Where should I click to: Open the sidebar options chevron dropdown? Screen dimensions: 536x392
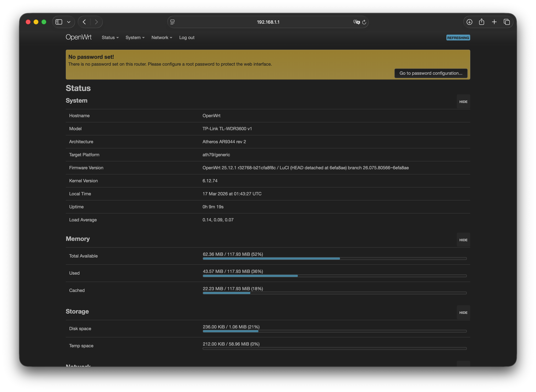[x=69, y=22]
